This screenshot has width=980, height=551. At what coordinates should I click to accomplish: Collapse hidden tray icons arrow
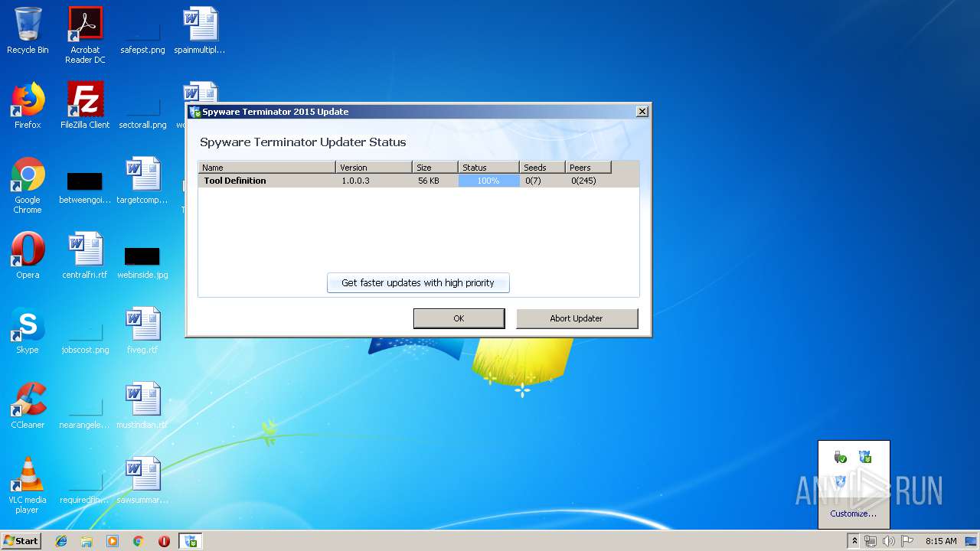click(x=854, y=541)
